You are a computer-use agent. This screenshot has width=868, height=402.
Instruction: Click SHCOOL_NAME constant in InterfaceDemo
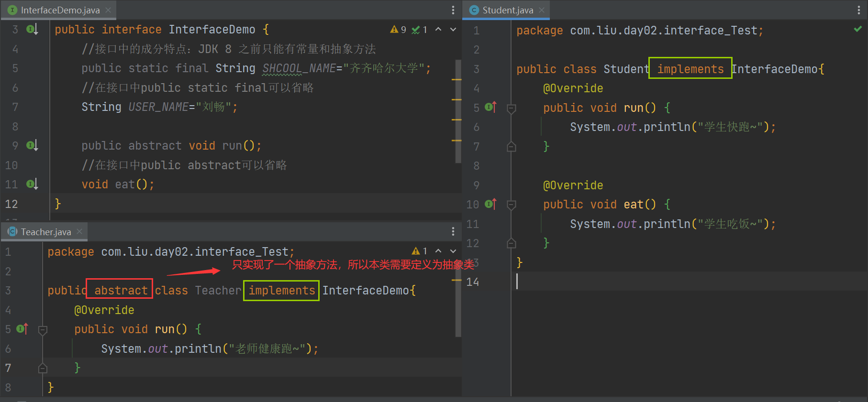299,68
